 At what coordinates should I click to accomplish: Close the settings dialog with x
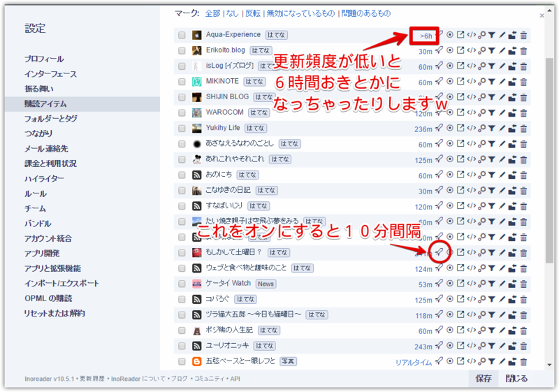pyautogui.click(x=542, y=15)
